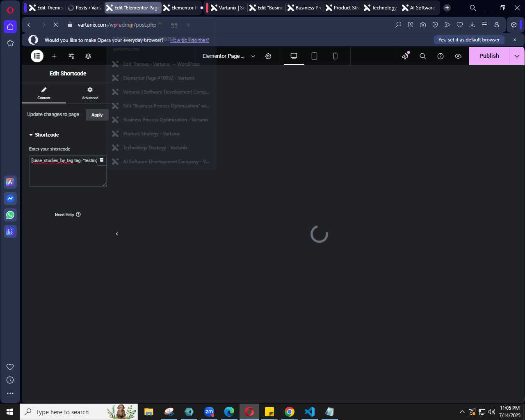
Task: Preview changes with eye icon
Action: 458,56
